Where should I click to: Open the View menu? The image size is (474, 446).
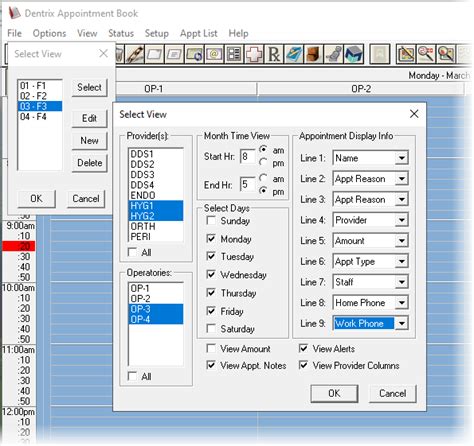pyautogui.click(x=87, y=33)
